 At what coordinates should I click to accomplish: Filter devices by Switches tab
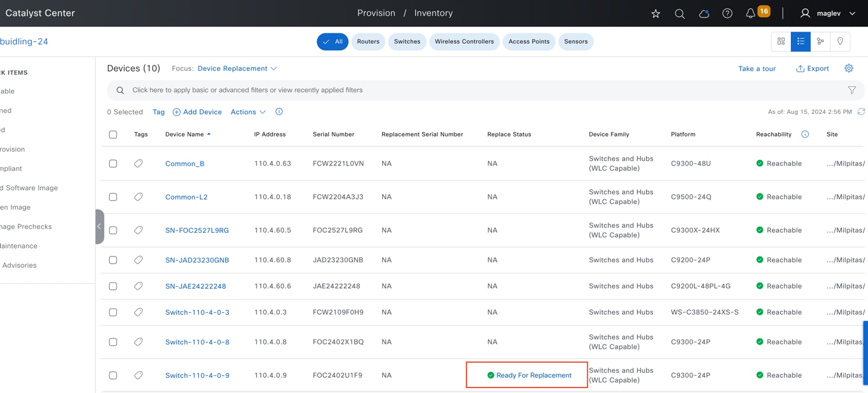[x=407, y=42]
